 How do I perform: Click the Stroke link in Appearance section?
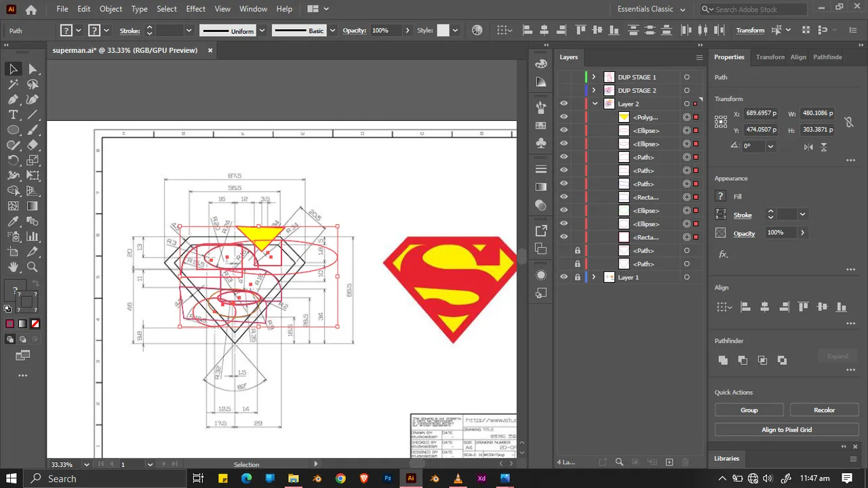tap(743, 215)
